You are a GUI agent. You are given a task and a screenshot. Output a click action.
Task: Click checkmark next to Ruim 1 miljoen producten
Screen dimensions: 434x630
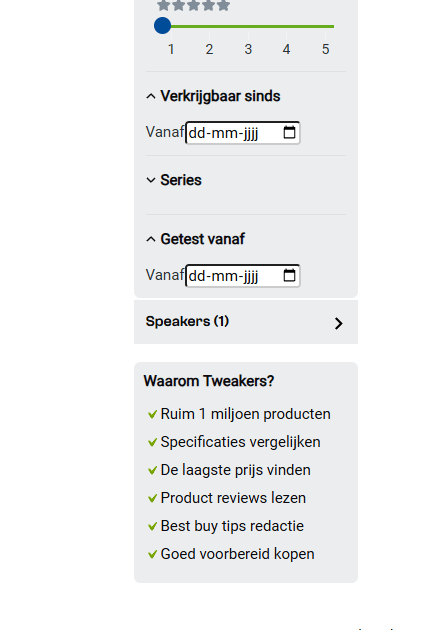click(x=152, y=414)
